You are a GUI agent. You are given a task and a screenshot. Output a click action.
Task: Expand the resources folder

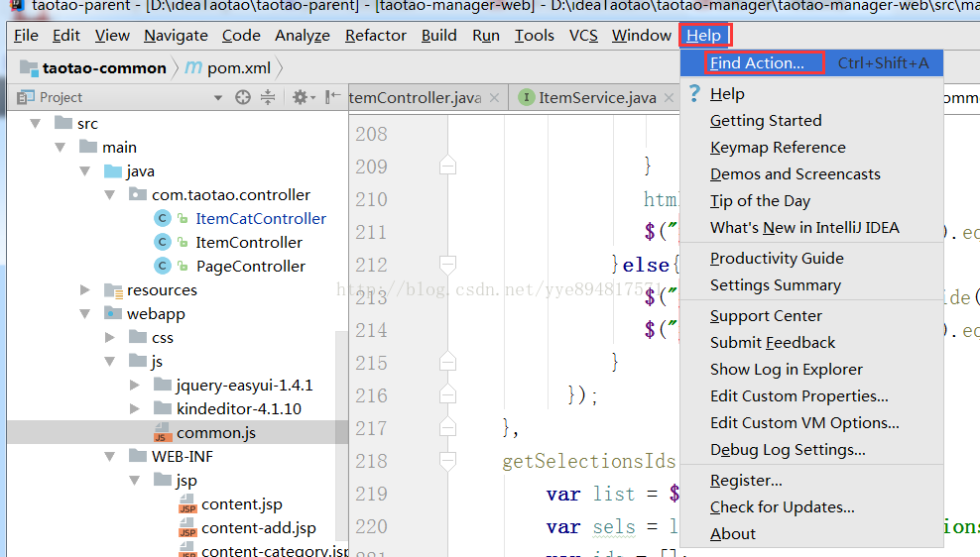(85, 289)
